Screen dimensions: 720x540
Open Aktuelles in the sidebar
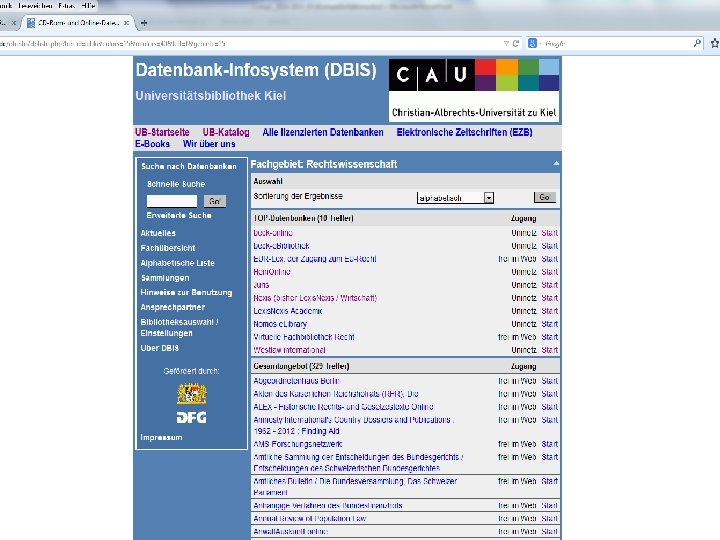point(158,233)
